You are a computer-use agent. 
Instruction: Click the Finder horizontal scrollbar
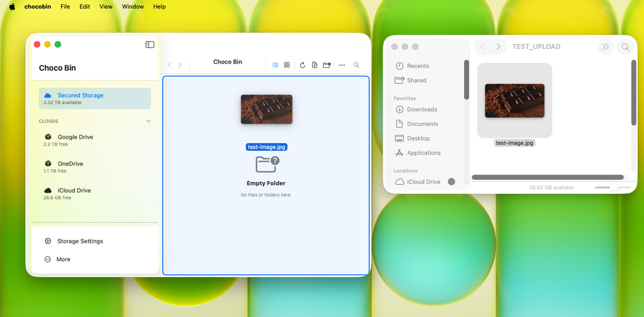tap(547, 177)
